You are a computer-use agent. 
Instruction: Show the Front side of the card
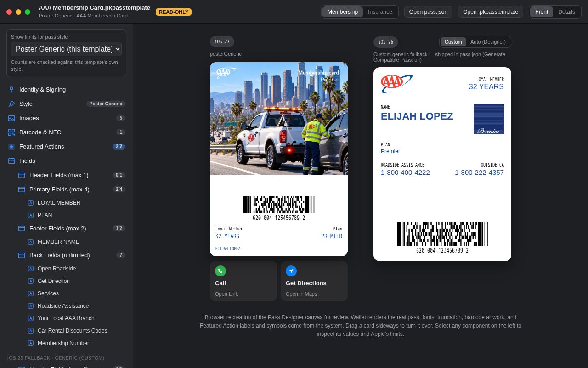point(542,12)
